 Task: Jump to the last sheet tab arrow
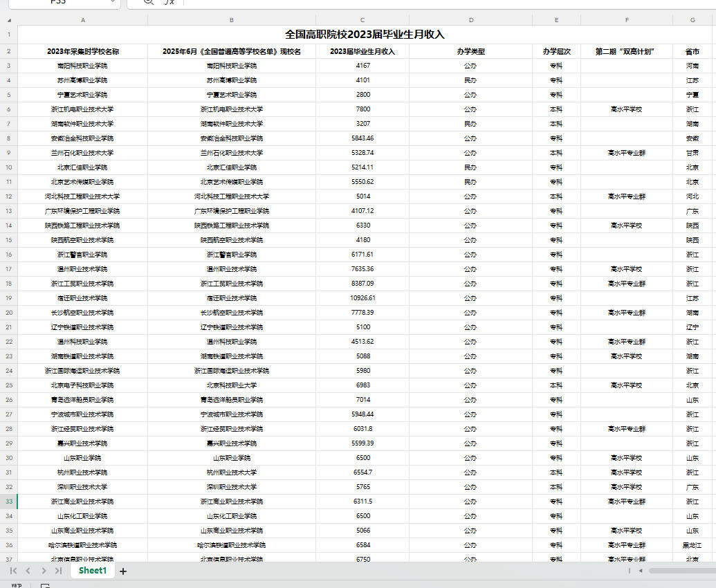click(58, 571)
